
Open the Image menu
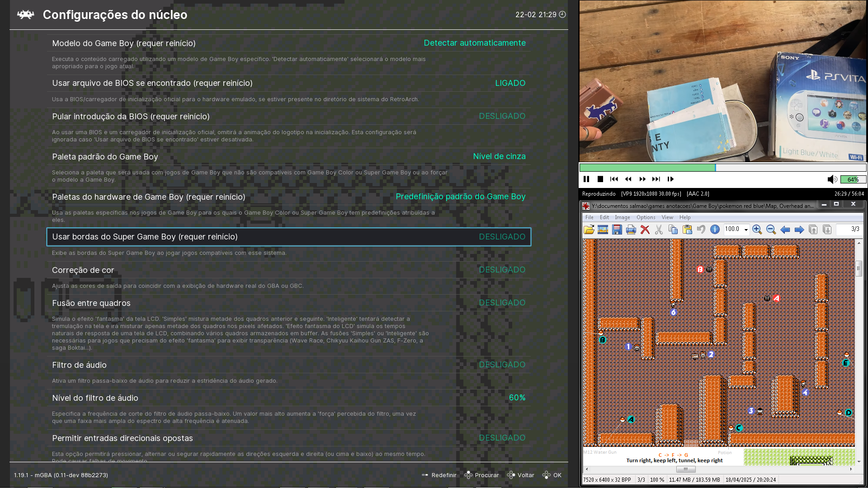coord(622,217)
